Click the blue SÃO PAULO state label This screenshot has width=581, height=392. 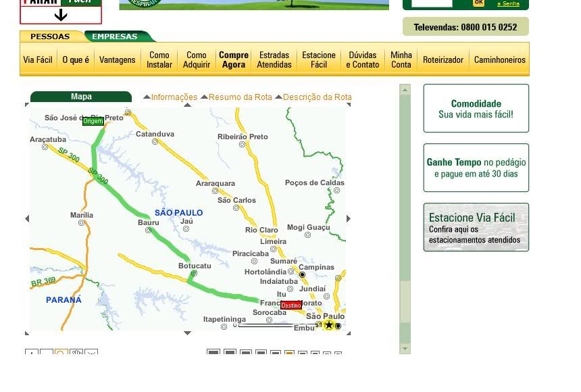pos(178,212)
